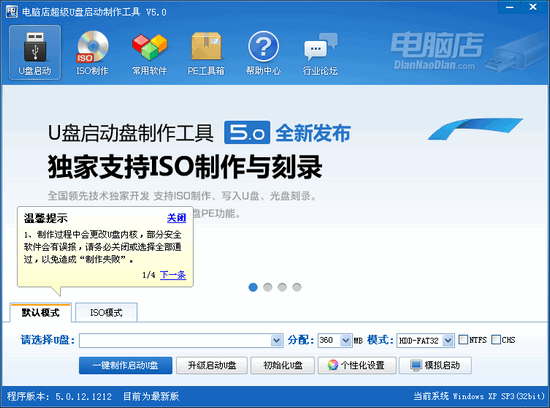Click 当前系统 Windows XP SP3 status text
This screenshot has width=550, height=408.
point(479,396)
